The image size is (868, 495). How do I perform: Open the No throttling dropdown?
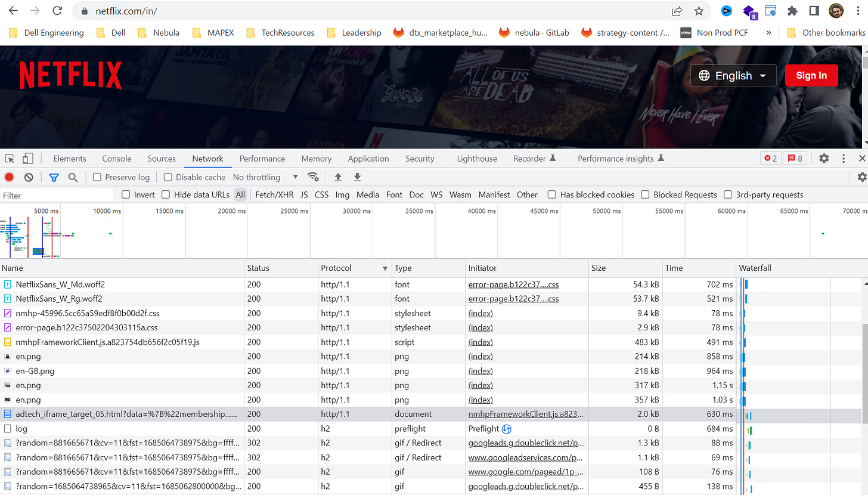click(265, 177)
